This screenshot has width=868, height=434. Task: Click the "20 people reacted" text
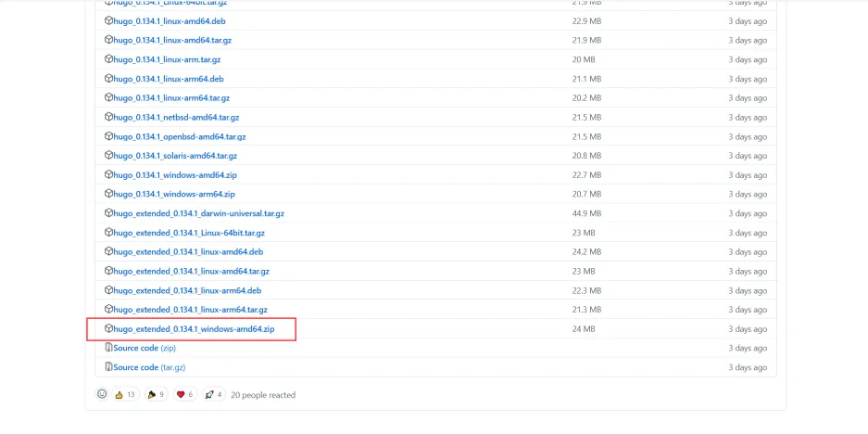click(263, 395)
